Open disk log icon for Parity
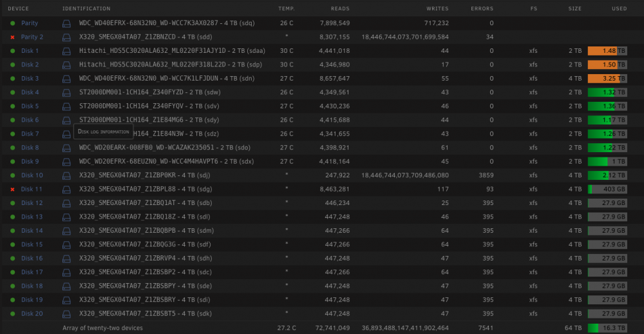 tap(66, 23)
